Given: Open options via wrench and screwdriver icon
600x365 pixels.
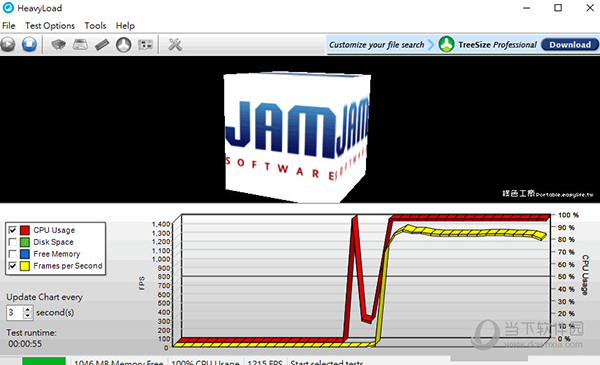Looking at the screenshot, I should click(x=175, y=45).
